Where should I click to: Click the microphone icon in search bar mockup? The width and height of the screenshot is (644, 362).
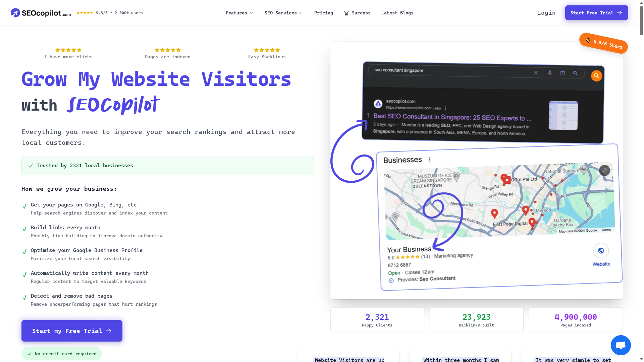pos(550,73)
